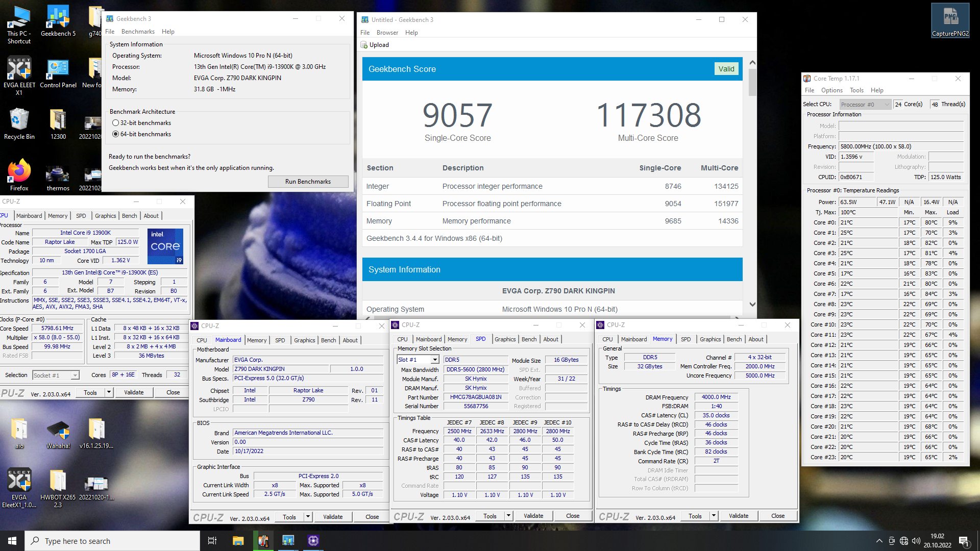The height and width of the screenshot is (551, 980).
Task: Click Close in CPU-Z SPD window
Action: coord(573,516)
